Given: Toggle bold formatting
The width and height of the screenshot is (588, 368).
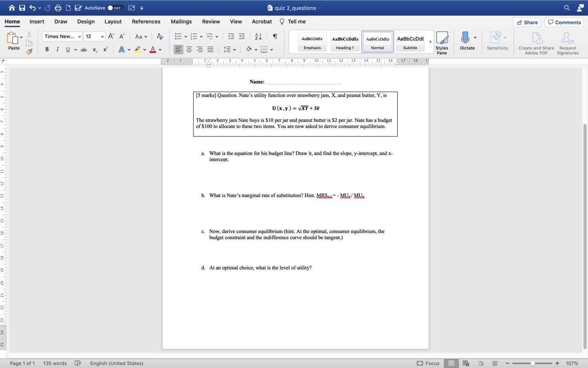Looking at the screenshot, I should pos(47,49).
